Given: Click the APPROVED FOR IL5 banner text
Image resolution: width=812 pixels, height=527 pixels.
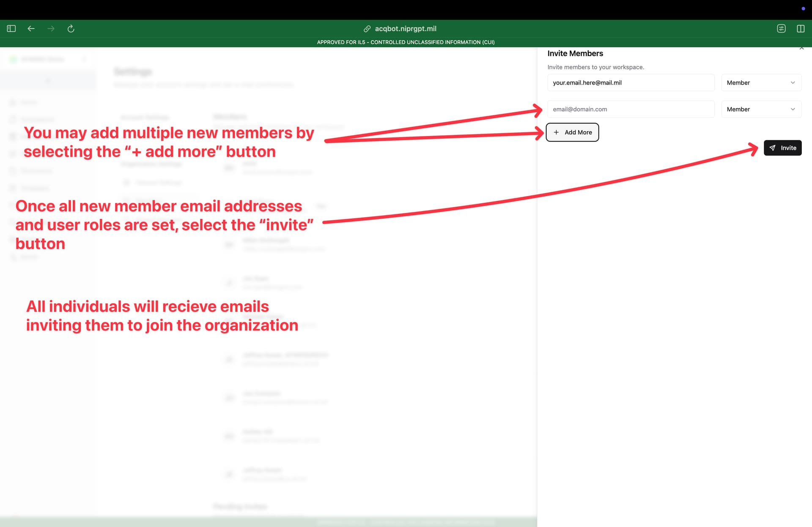Looking at the screenshot, I should click(406, 42).
